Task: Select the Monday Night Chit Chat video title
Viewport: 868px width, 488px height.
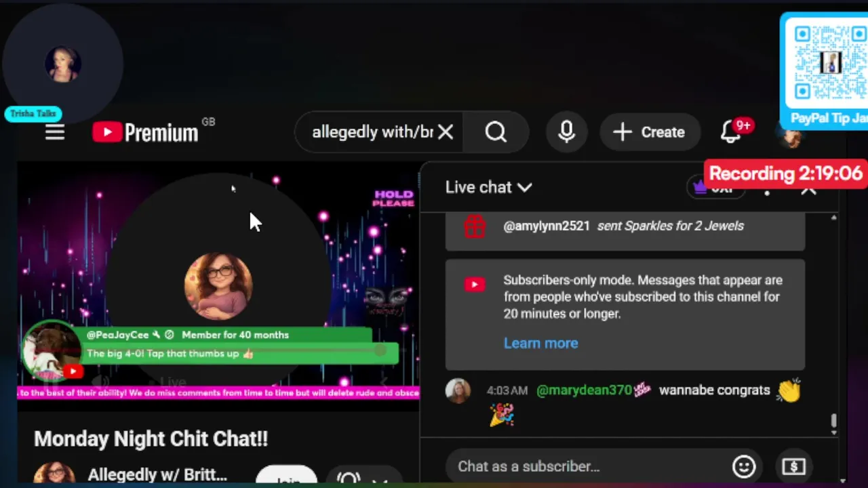Action: tap(151, 439)
